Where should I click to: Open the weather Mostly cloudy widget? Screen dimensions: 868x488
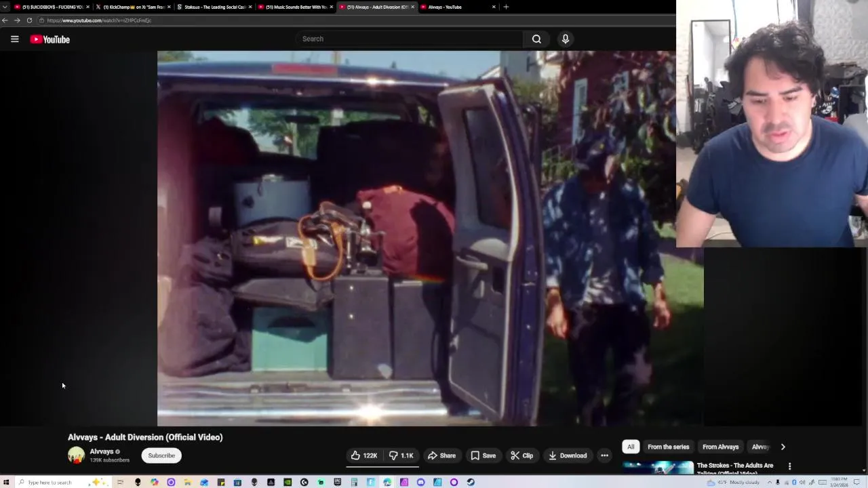(x=733, y=482)
